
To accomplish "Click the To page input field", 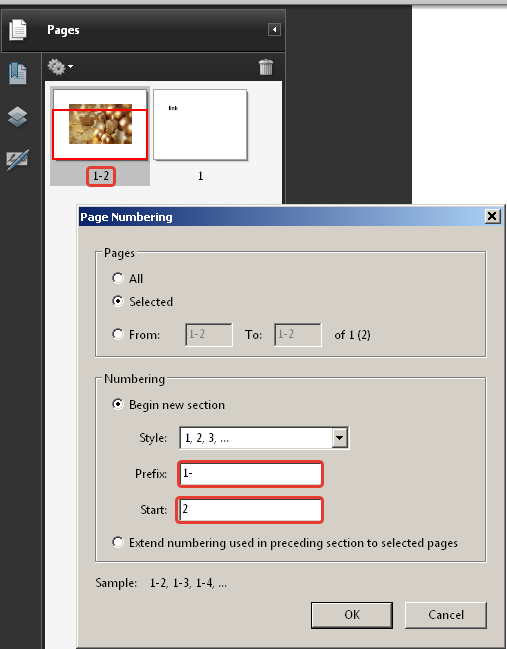I will (298, 334).
